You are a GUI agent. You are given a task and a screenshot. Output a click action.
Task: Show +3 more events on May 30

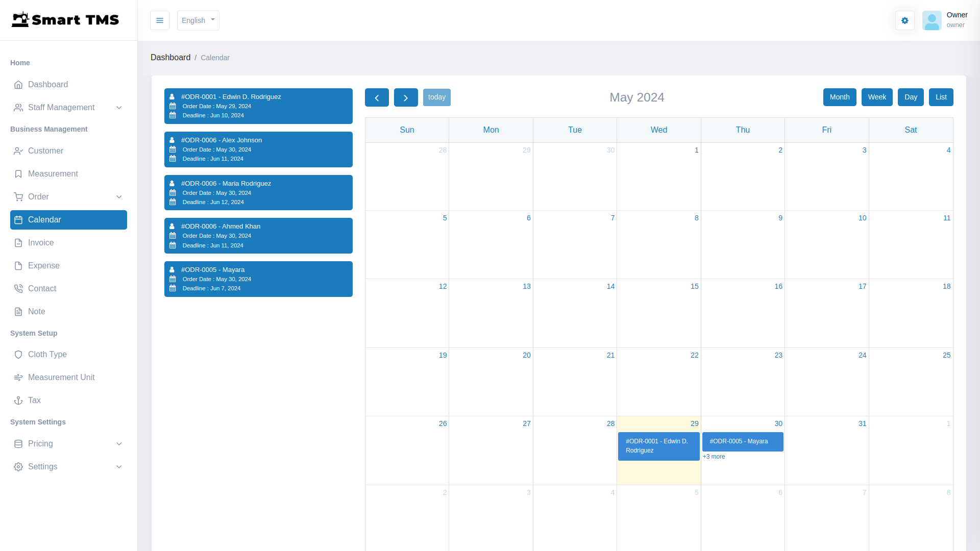coord(714,457)
